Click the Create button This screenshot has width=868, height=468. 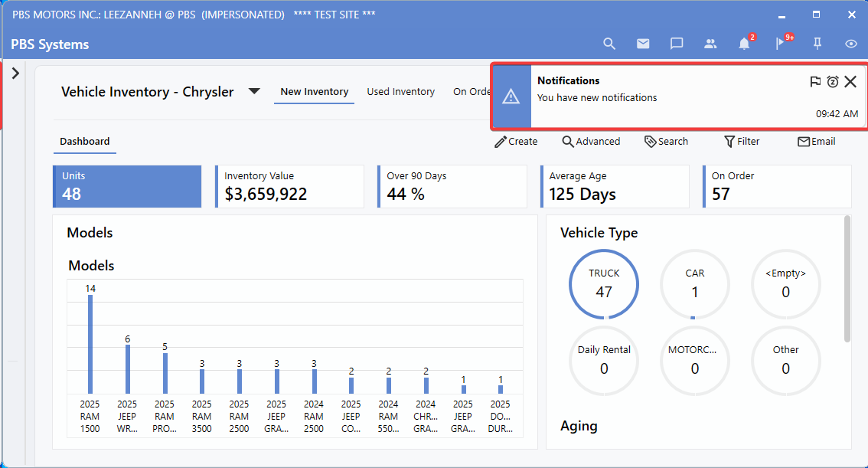[x=515, y=142]
